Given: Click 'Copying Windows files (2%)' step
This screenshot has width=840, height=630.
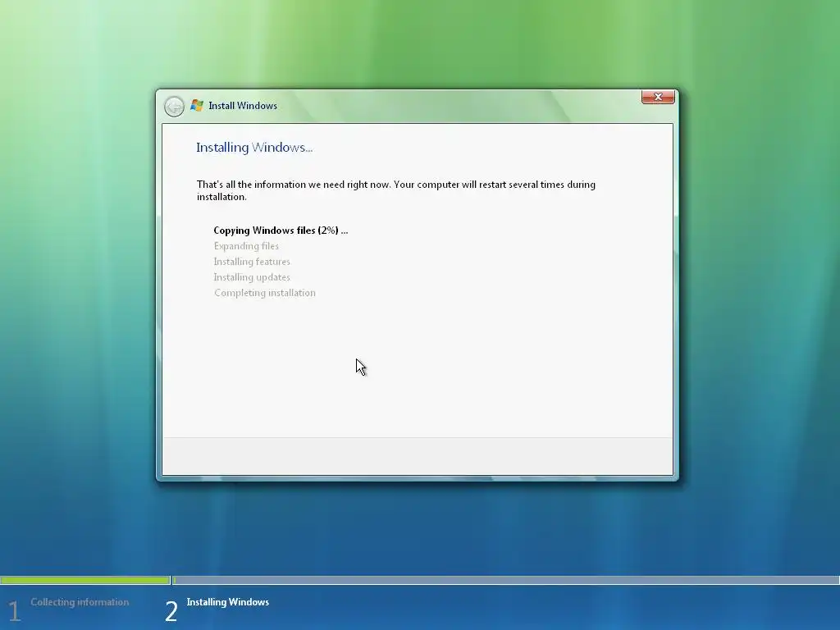Looking at the screenshot, I should pyautogui.click(x=281, y=231).
